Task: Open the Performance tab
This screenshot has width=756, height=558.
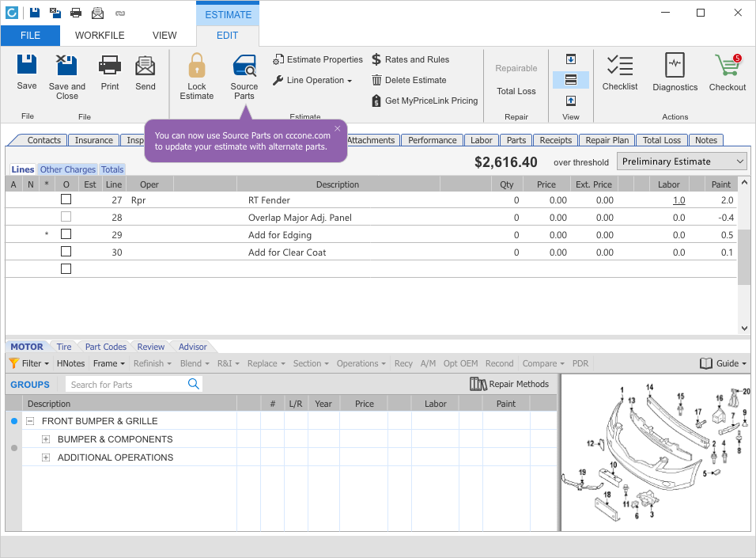Action: coord(432,140)
